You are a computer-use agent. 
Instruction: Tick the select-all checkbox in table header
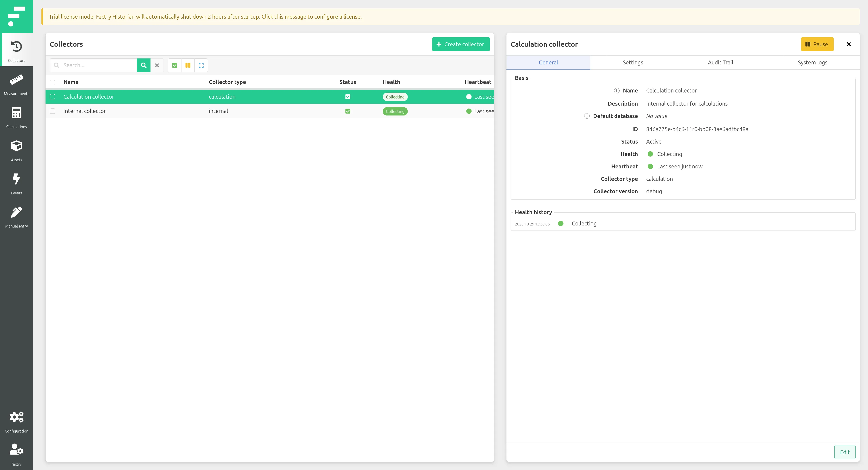(53, 82)
